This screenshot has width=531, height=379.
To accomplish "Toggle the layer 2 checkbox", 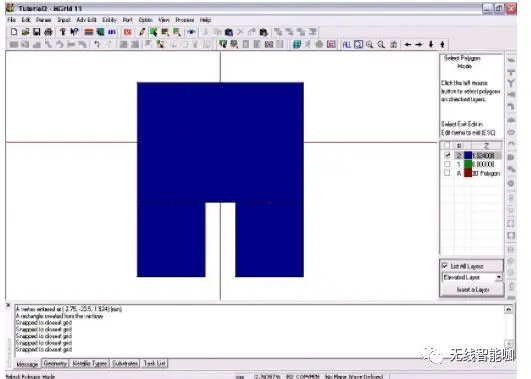I will pyautogui.click(x=447, y=155).
